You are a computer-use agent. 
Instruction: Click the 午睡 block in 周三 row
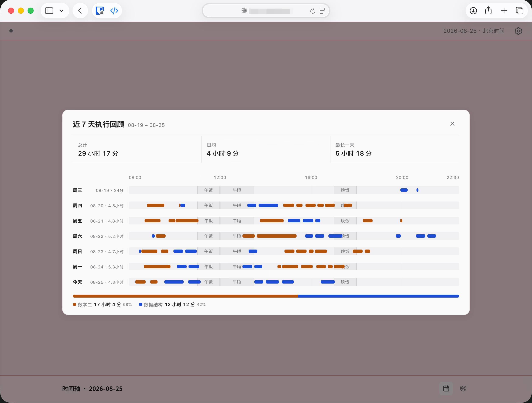(237, 190)
